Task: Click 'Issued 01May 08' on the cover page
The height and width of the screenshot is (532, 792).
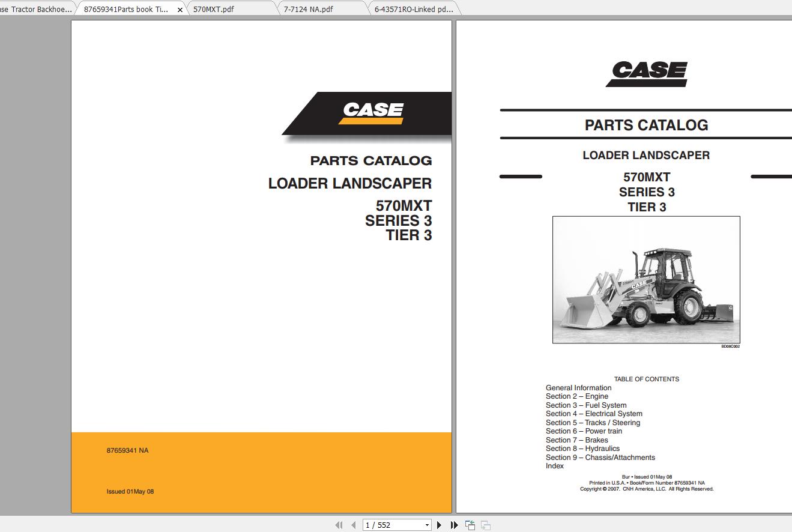Action: (x=130, y=491)
